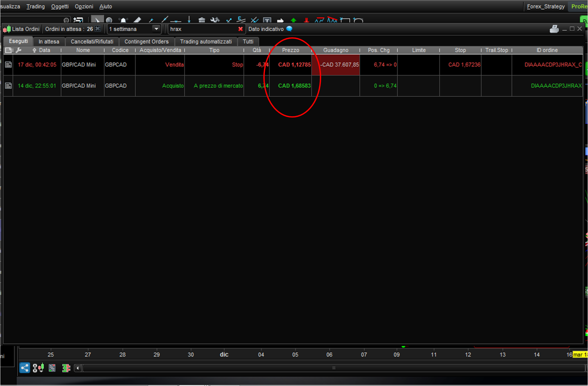Click the 'Vendita' cell in first row
Image resolution: width=588 pixels, height=386 pixels.
(x=160, y=65)
